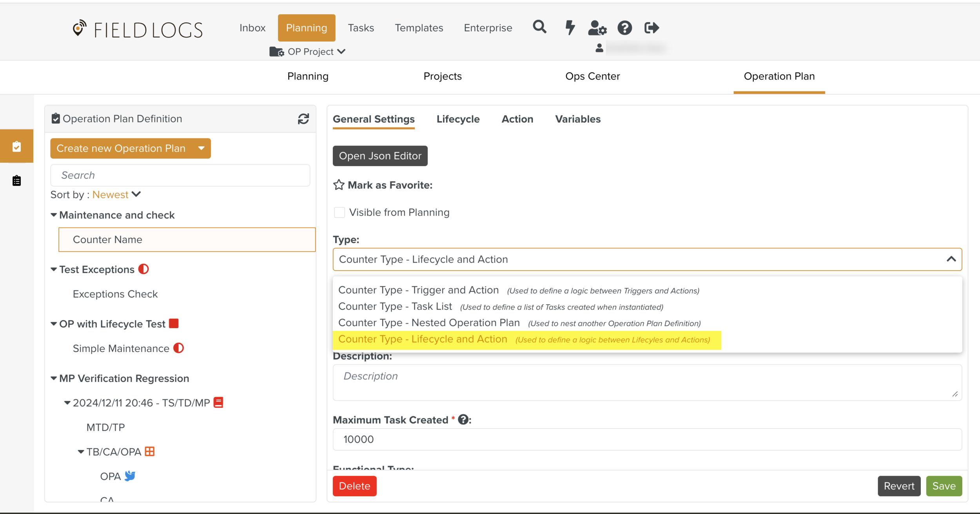Viewport: 980px width, 514px height.
Task: Click the search magnifier icon in header
Action: click(x=539, y=27)
